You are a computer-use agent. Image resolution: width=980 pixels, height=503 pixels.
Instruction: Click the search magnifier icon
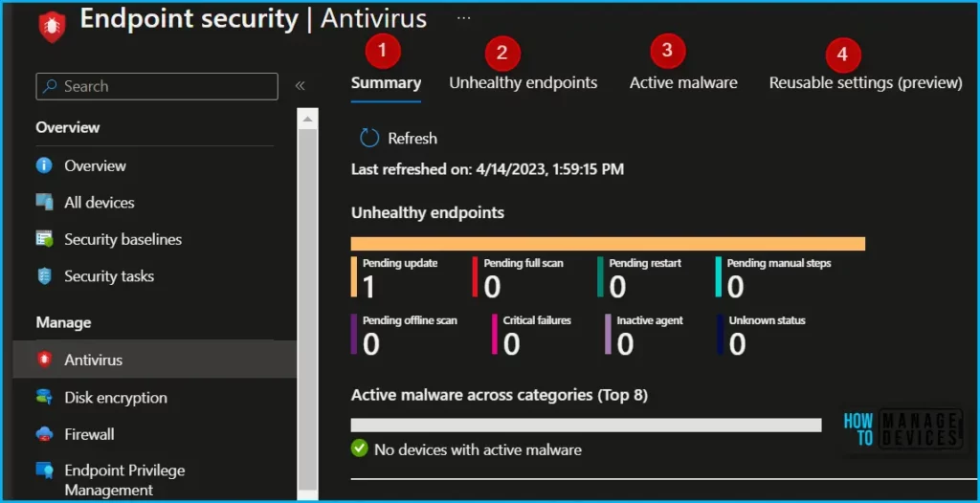52,86
